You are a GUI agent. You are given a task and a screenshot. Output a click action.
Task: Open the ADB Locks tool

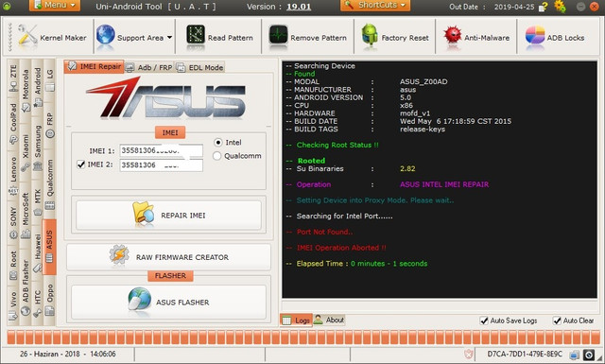tap(555, 38)
